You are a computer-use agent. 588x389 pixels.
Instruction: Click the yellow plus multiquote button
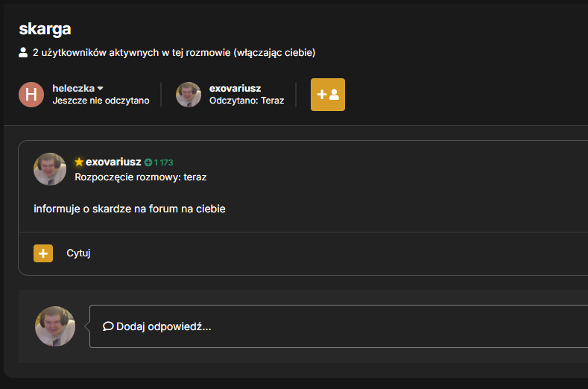pos(43,253)
